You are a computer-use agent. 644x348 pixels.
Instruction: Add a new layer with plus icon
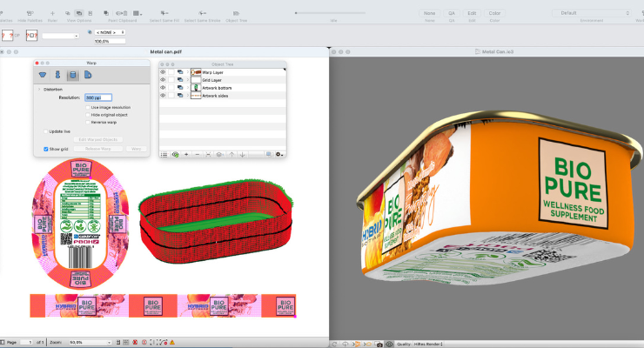pos(185,154)
